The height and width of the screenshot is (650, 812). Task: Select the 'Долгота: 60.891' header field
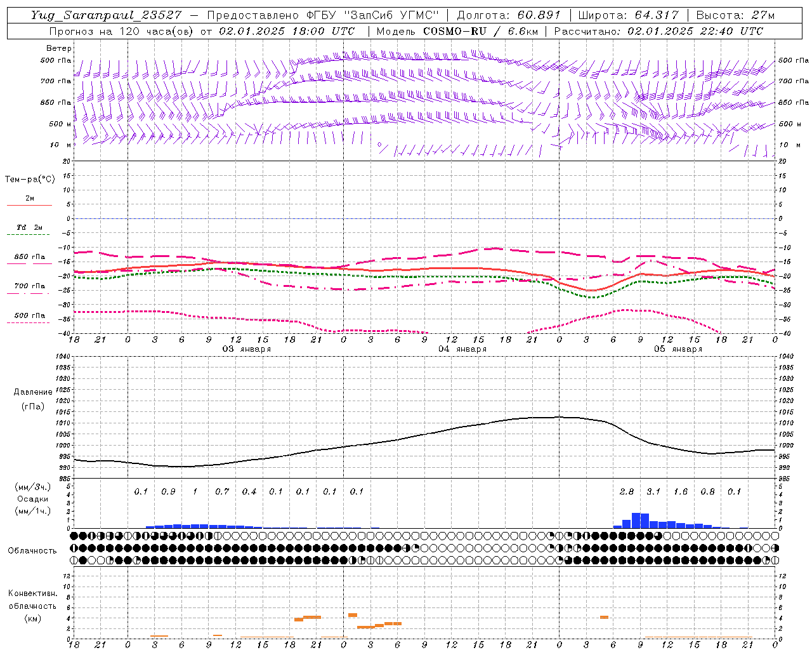click(x=509, y=15)
